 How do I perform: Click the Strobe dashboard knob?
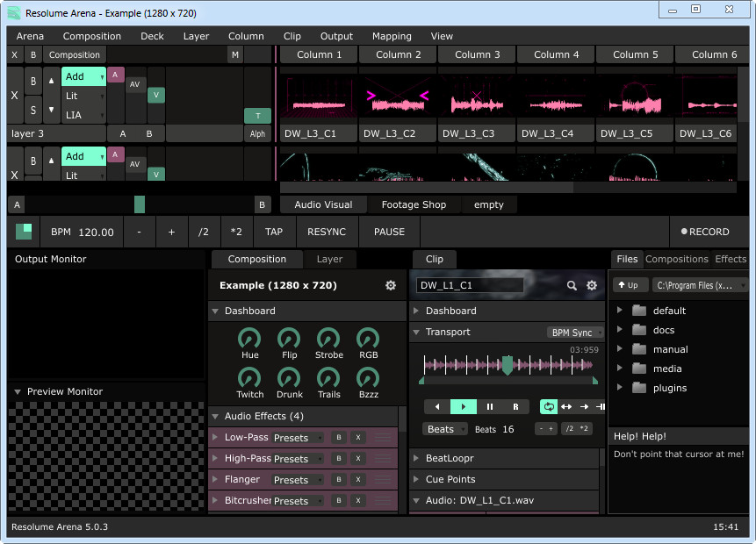(328, 339)
